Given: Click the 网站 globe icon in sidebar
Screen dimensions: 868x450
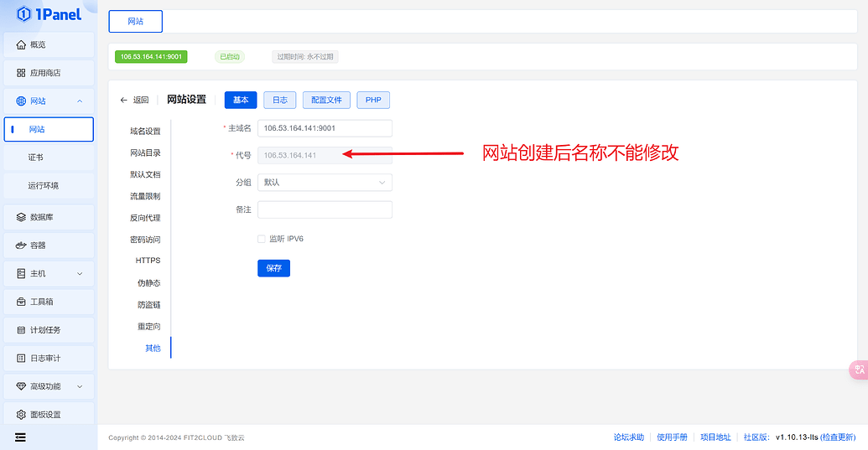Looking at the screenshot, I should [x=21, y=101].
